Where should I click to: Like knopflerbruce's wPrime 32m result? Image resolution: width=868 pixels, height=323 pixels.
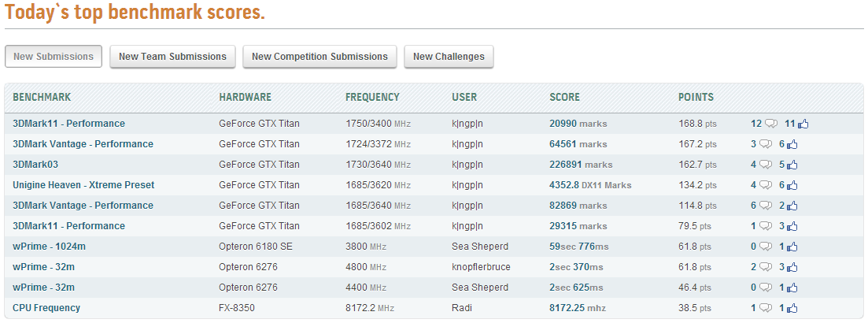tap(792, 268)
